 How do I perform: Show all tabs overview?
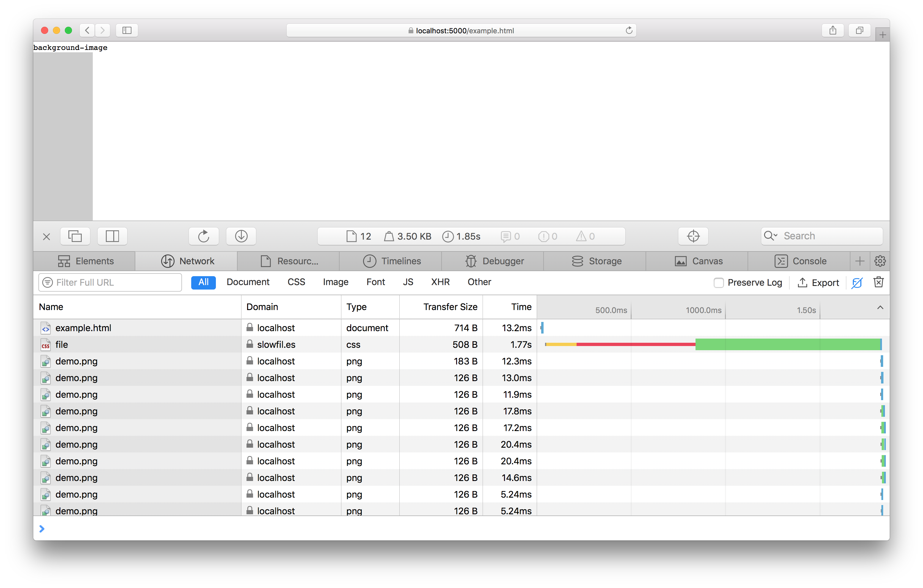(859, 30)
